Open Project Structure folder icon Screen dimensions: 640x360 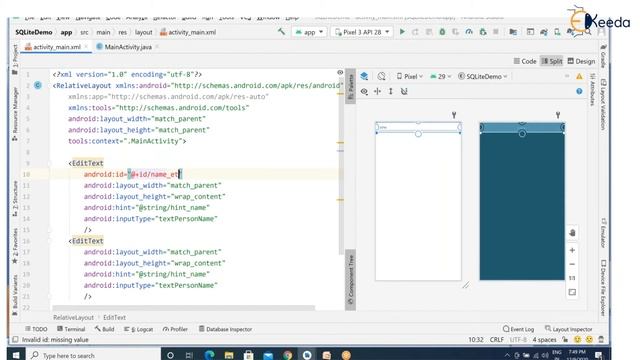(513, 31)
